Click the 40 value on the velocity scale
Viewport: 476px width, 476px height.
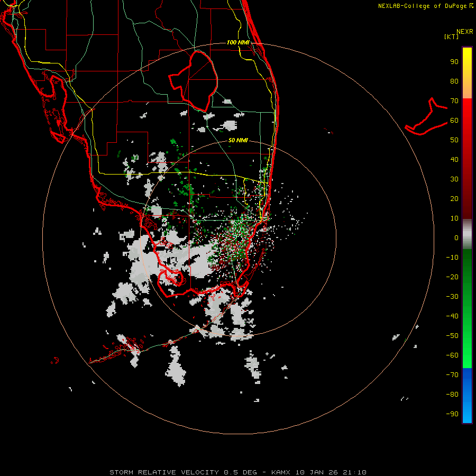point(454,159)
